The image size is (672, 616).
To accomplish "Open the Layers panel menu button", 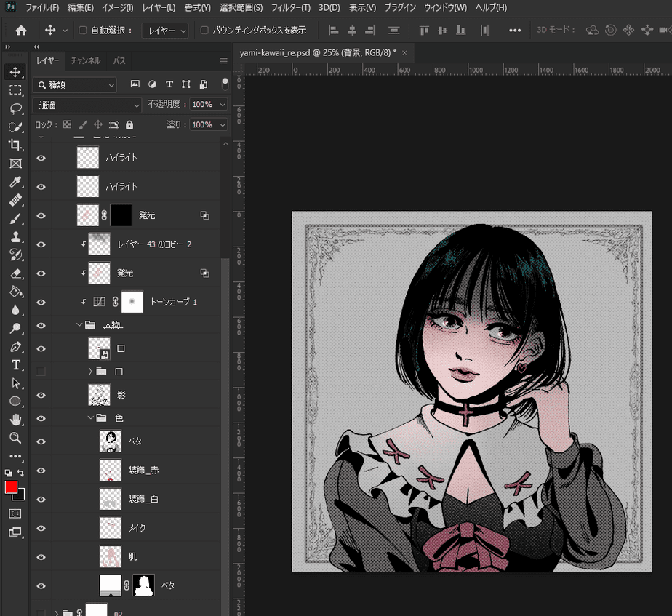I will [223, 61].
